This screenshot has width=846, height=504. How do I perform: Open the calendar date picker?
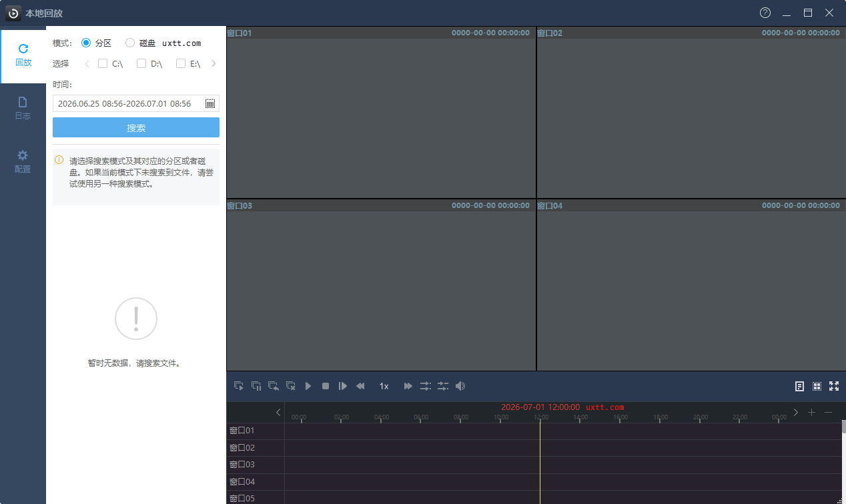210,103
